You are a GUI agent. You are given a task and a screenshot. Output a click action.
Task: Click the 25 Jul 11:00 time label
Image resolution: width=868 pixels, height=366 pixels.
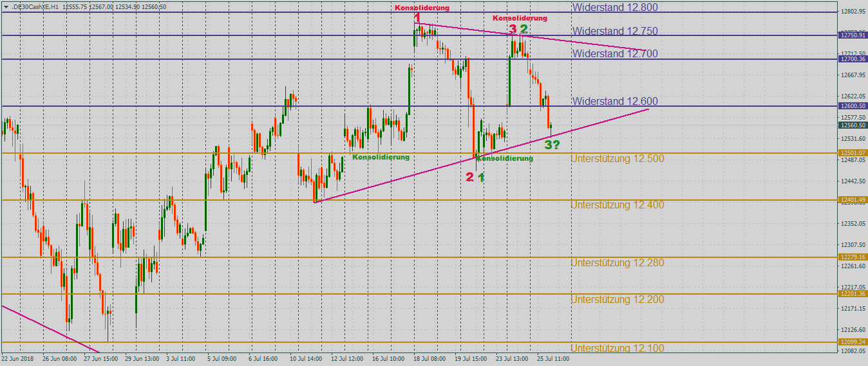[x=554, y=359]
